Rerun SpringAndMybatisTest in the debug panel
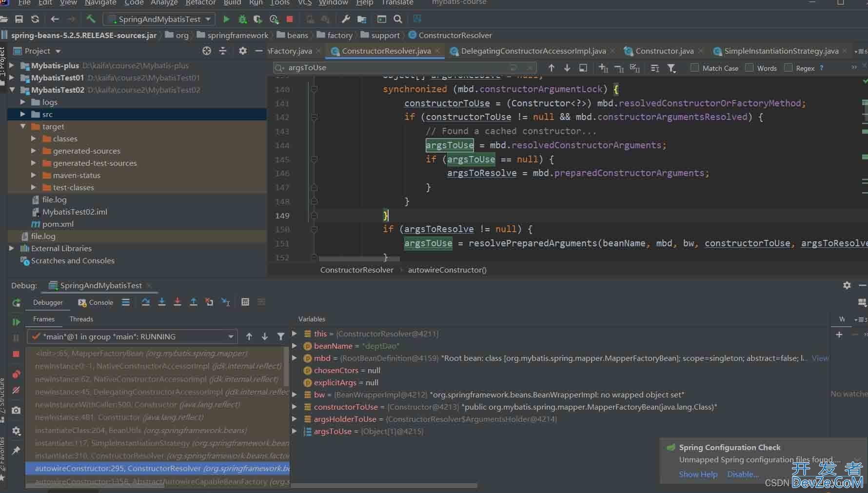The height and width of the screenshot is (493, 868). [x=16, y=303]
